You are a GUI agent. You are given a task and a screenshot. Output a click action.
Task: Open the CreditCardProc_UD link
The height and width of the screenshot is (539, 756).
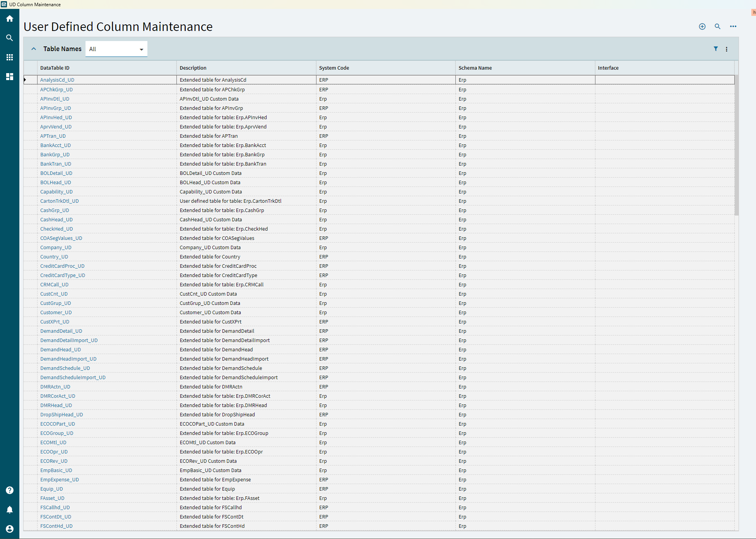tap(62, 266)
